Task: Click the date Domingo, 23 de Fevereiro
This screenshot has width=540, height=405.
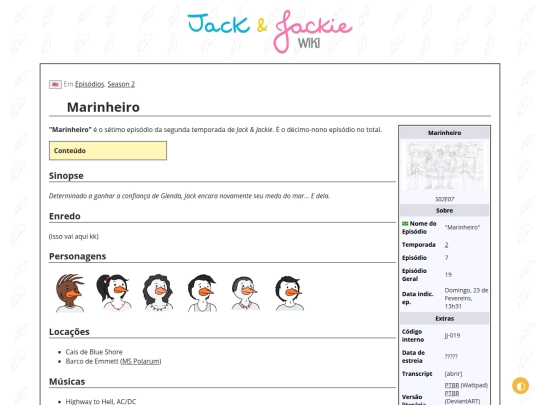Action: [466, 298]
